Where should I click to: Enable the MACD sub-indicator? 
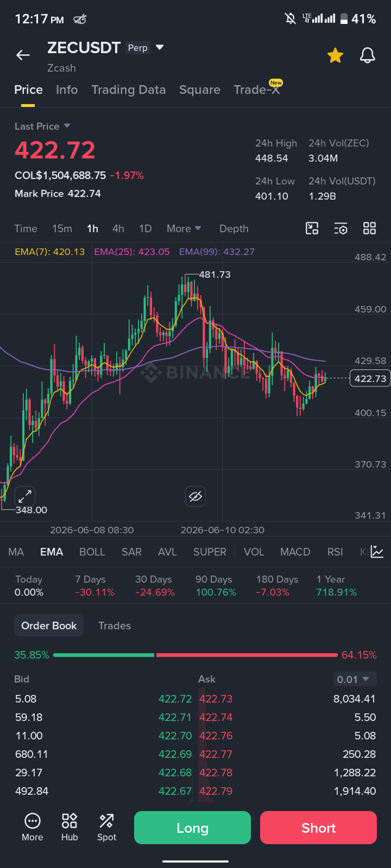click(295, 552)
